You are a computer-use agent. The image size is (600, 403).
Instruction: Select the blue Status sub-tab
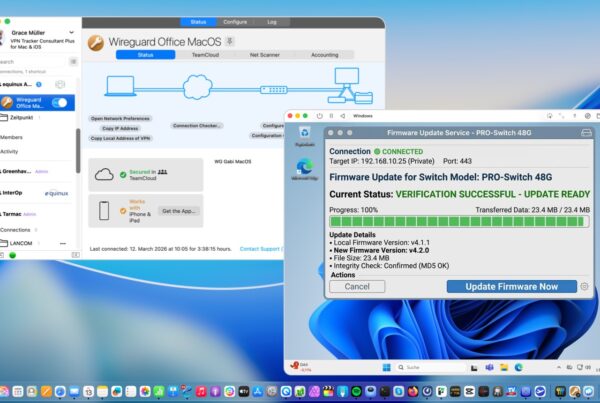[145, 55]
